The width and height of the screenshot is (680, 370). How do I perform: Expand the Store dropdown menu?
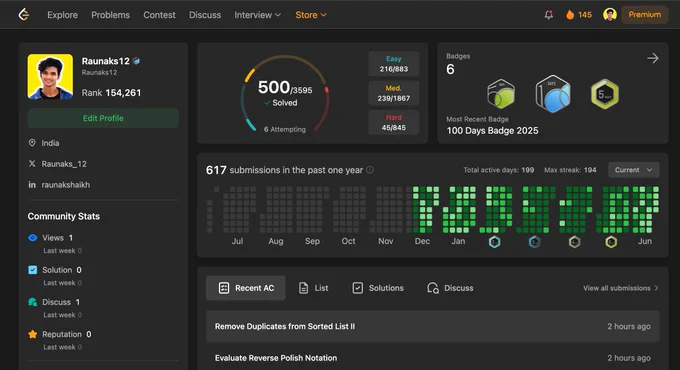tap(311, 15)
